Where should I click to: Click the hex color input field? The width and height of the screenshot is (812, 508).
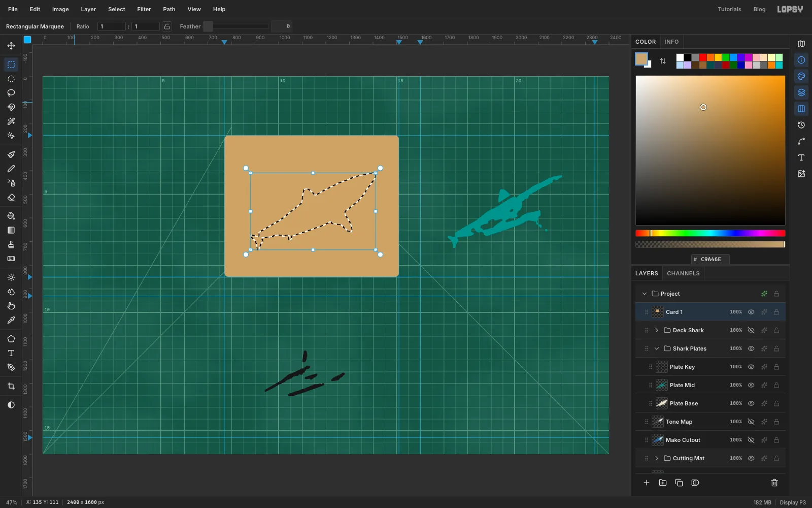coord(710,259)
